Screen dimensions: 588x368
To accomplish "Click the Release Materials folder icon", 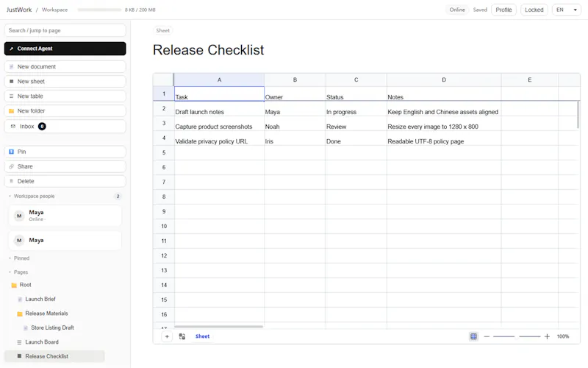I will click(x=20, y=314).
